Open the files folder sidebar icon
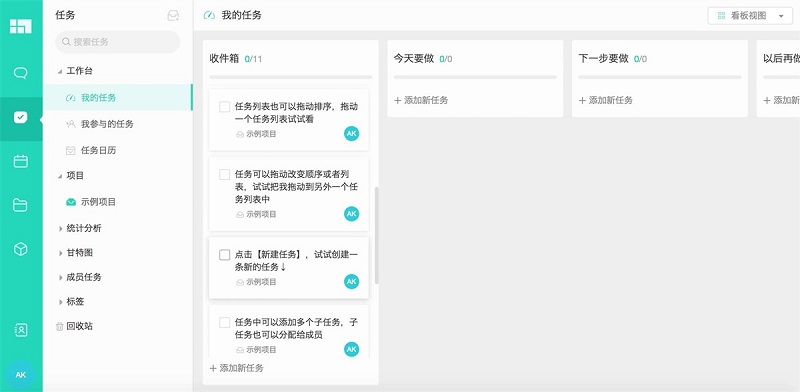The height and width of the screenshot is (392, 800). (x=20, y=205)
